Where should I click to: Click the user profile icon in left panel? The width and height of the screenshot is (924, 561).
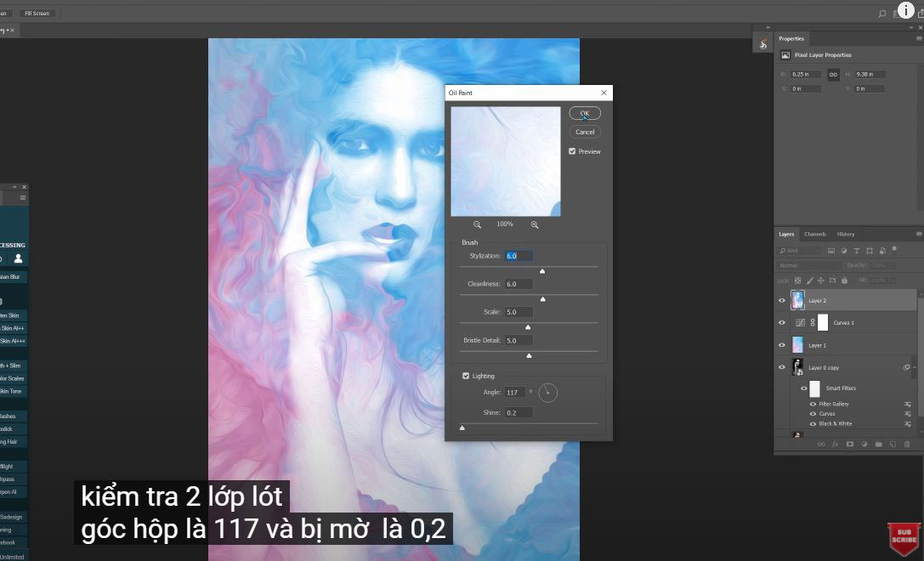tap(18, 258)
